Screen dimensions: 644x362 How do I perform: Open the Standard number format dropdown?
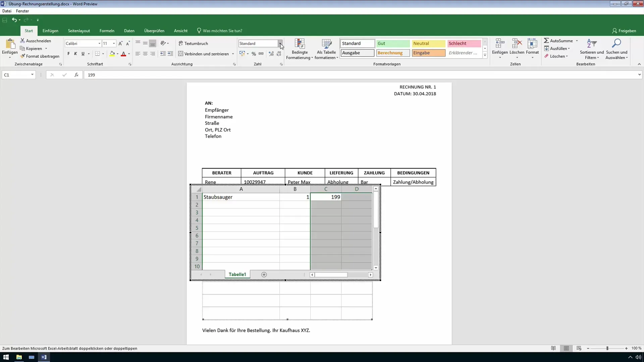(x=280, y=44)
